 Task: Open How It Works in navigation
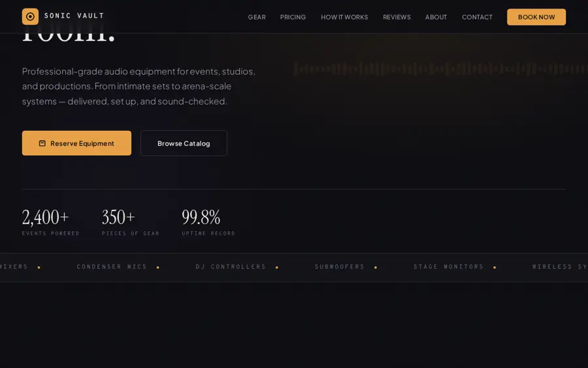[344, 17]
